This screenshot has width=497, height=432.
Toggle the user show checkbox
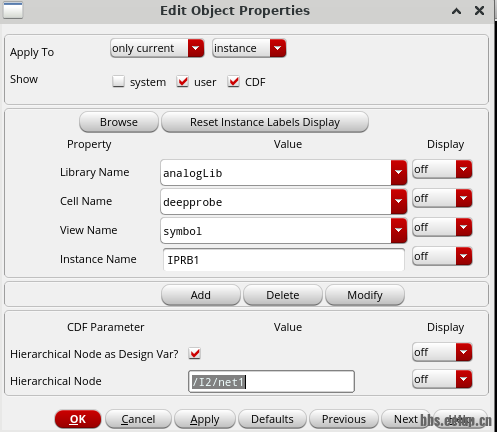(x=183, y=81)
